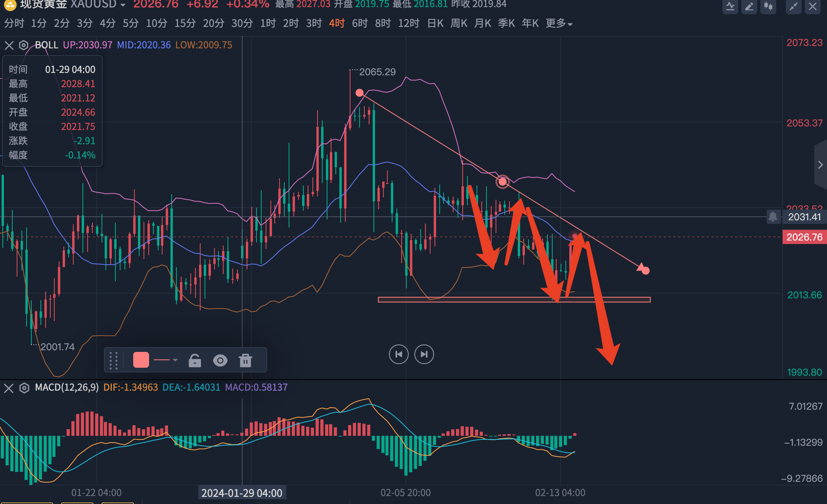Open the XAUUSD symbol dropdown
Screen dimensions: 827x504
tap(123, 5)
